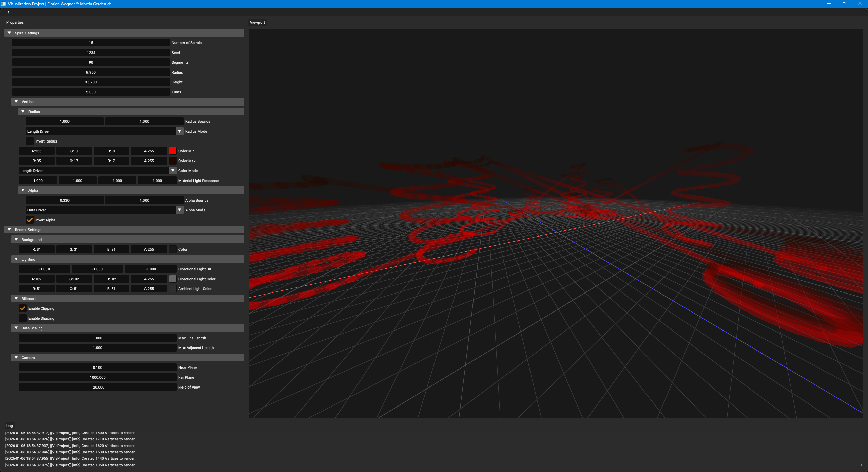This screenshot has height=472, width=868.
Task: Collapse the Vertices section triangle
Action: click(x=16, y=102)
